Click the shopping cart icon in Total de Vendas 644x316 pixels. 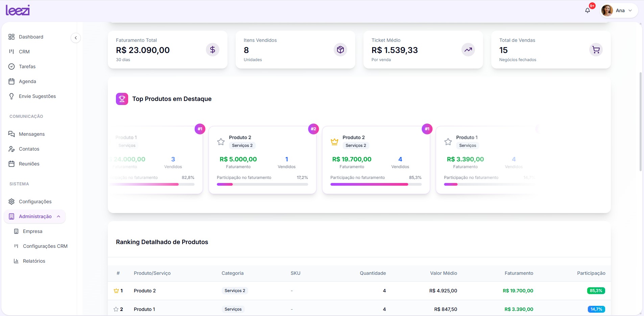tap(596, 50)
